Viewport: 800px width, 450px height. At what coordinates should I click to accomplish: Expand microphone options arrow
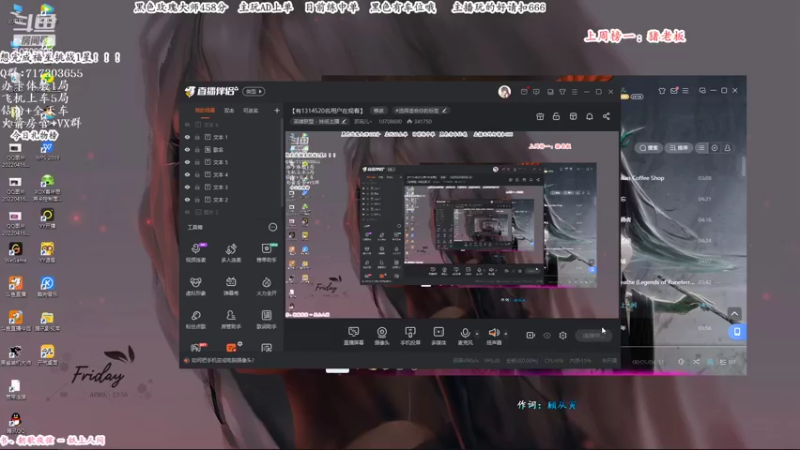pos(477,334)
